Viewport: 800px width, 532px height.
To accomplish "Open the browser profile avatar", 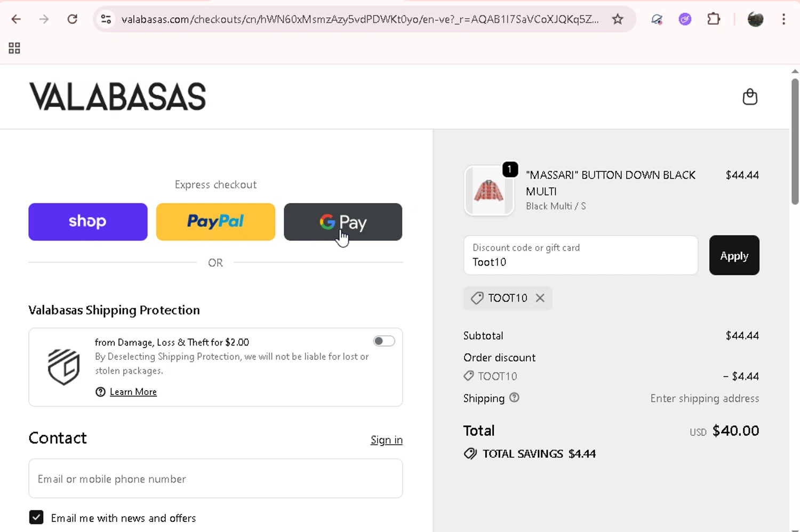I will pyautogui.click(x=755, y=19).
